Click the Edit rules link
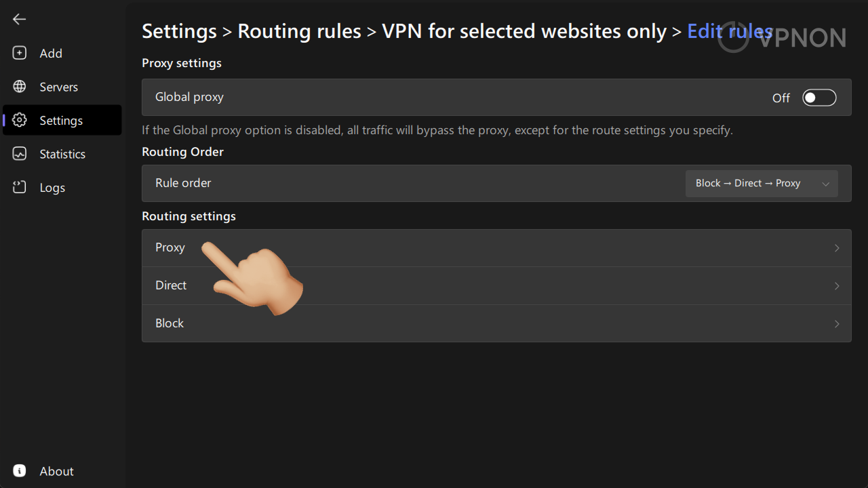This screenshot has height=488, width=868. click(730, 31)
